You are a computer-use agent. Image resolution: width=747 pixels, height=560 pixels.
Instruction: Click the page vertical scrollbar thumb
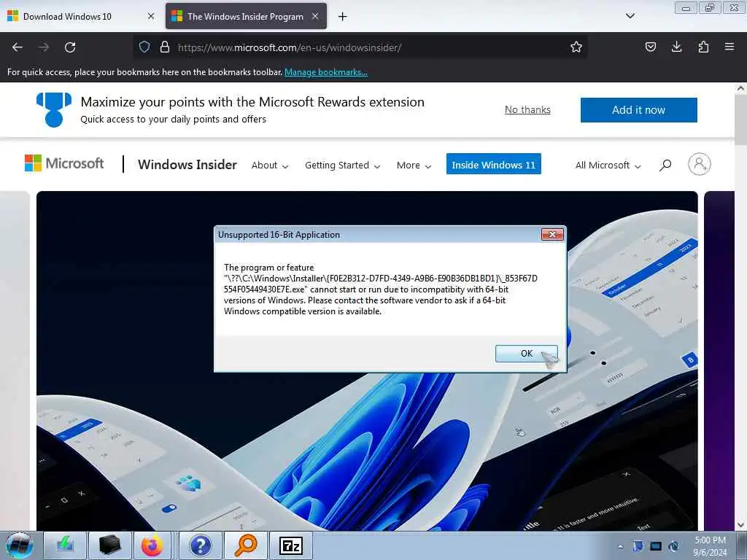tap(741, 119)
